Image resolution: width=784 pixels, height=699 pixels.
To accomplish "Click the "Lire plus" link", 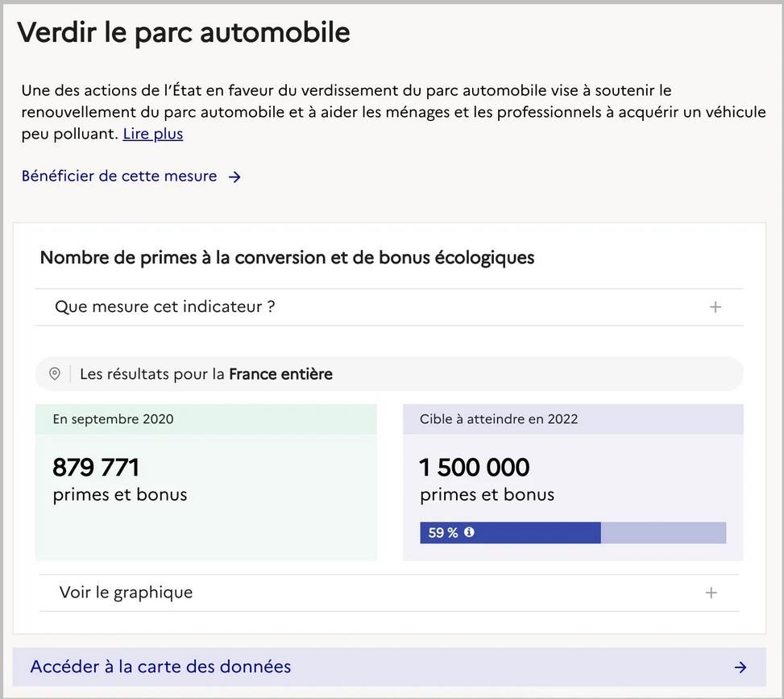I will [153, 134].
